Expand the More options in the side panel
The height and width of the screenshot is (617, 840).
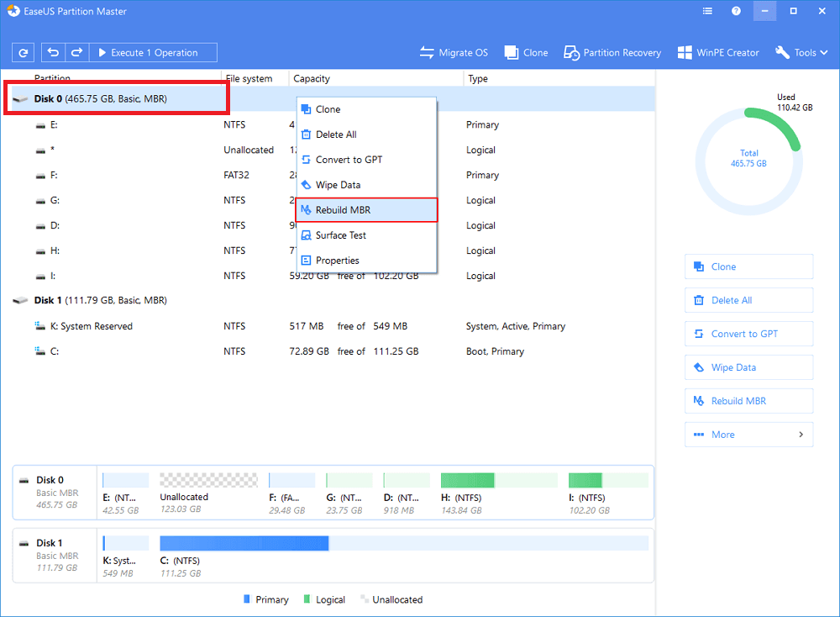(748, 435)
